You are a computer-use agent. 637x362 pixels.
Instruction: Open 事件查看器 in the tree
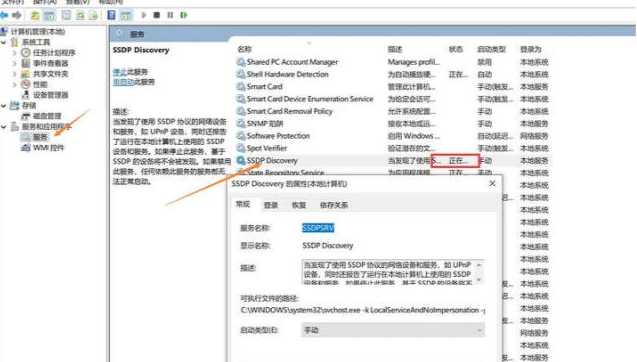coord(50,63)
